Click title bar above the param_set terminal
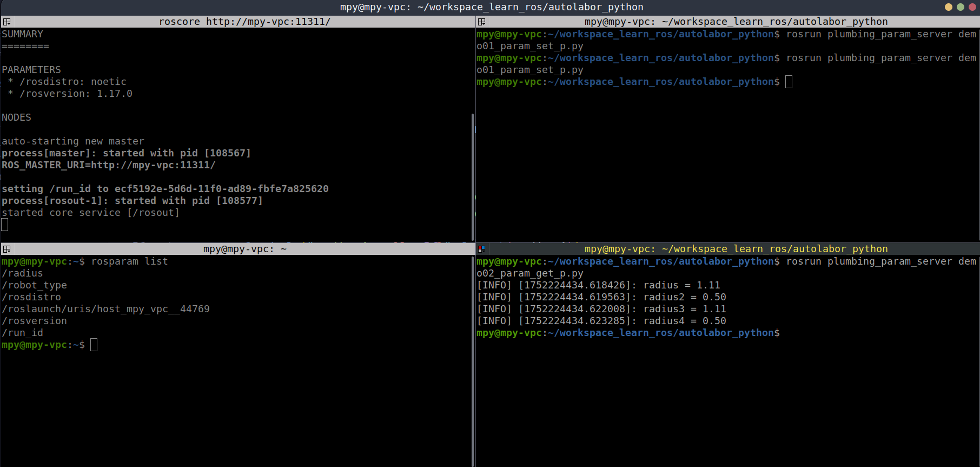Viewport: 980px width, 467px height. (x=736, y=22)
